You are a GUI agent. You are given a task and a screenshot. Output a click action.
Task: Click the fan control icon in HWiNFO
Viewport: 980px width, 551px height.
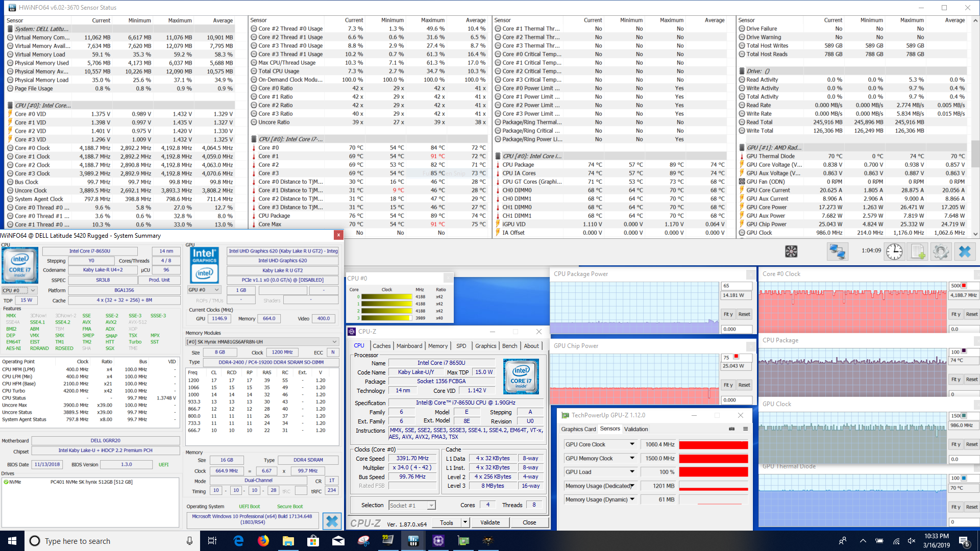click(791, 251)
